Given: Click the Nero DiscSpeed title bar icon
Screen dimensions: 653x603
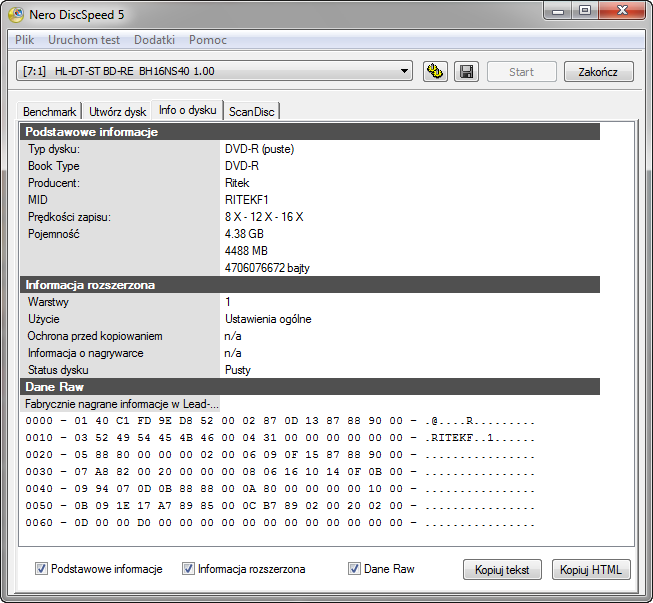Looking at the screenshot, I should [16, 15].
